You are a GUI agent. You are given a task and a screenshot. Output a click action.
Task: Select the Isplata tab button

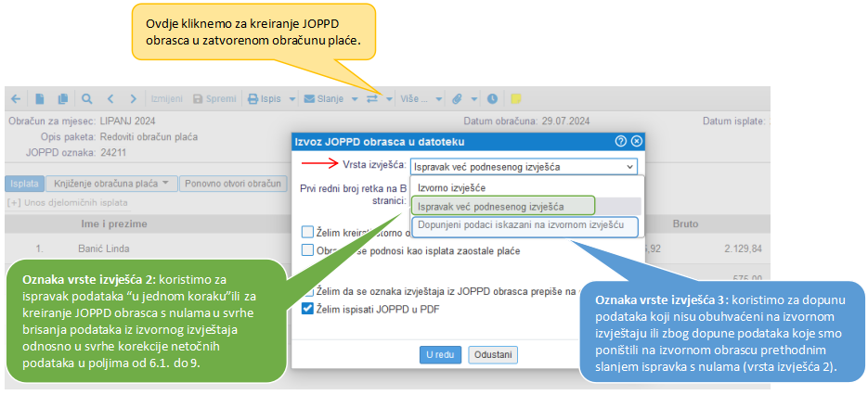(x=24, y=183)
